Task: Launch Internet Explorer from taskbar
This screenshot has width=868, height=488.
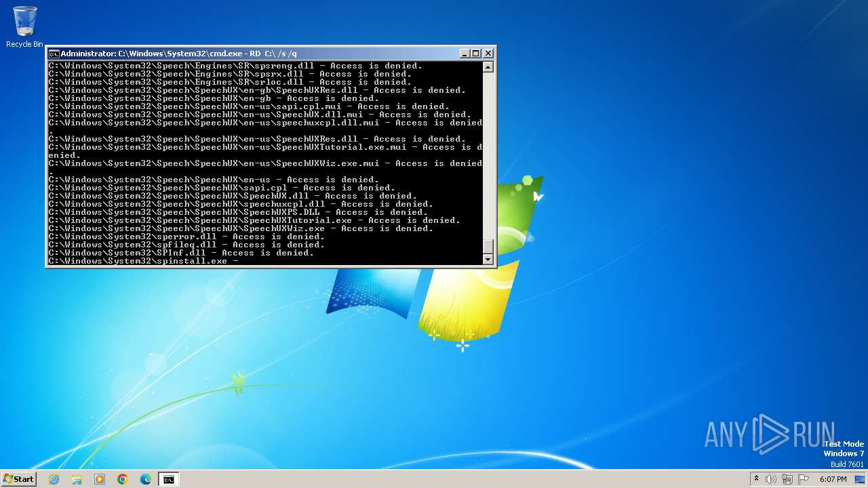Action: (x=54, y=479)
